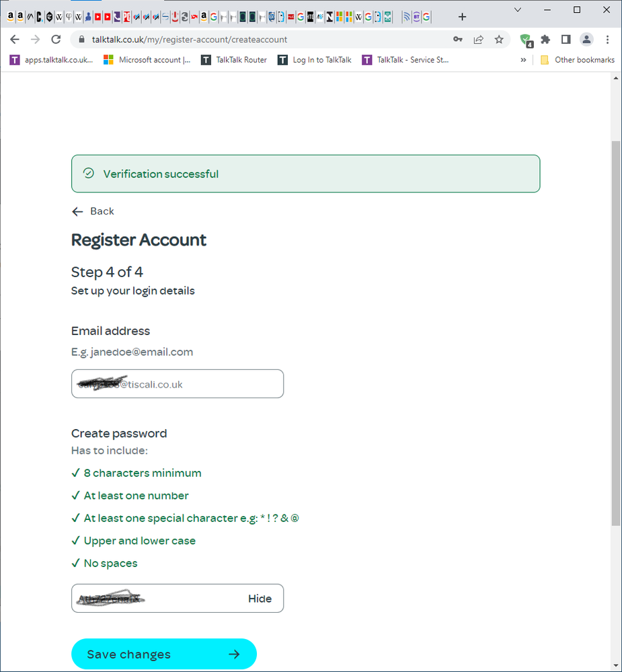622x672 pixels.
Task: Toggle password visibility with Hide
Action: (x=260, y=598)
